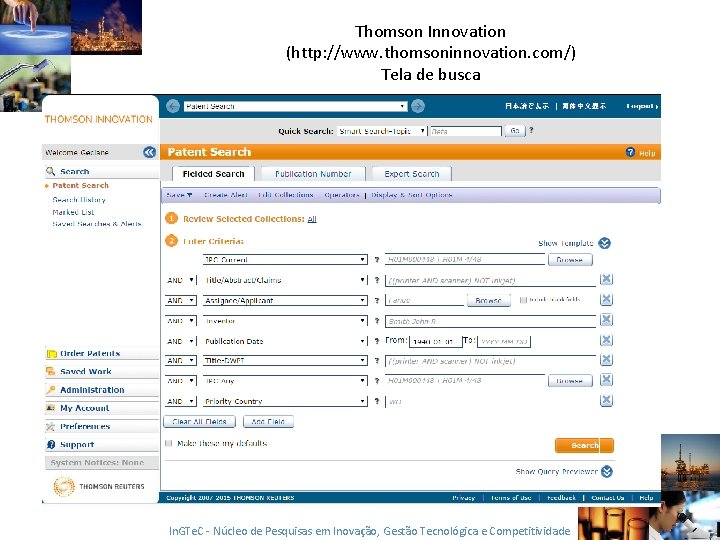Switch to Publication Number tab
The height and width of the screenshot is (540, 720).
pyautogui.click(x=313, y=174)
